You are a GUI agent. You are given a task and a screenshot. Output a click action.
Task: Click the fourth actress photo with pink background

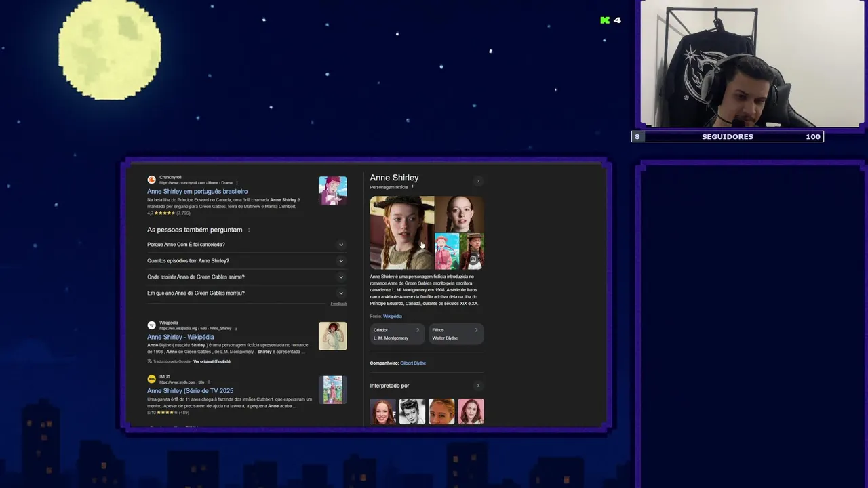471,411
